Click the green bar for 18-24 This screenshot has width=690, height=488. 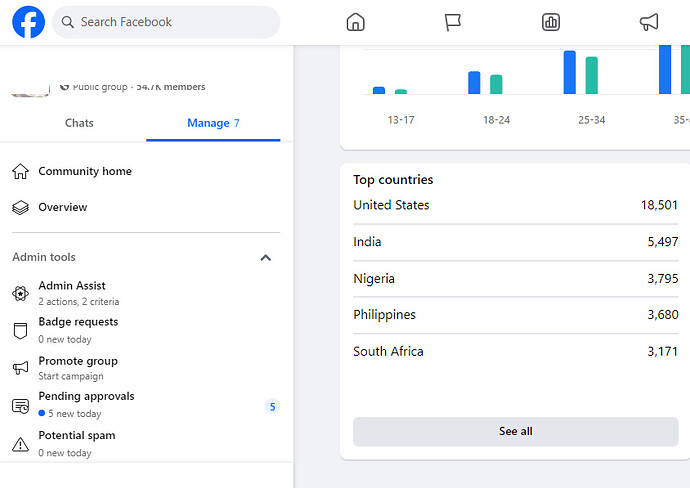[496, 84]
